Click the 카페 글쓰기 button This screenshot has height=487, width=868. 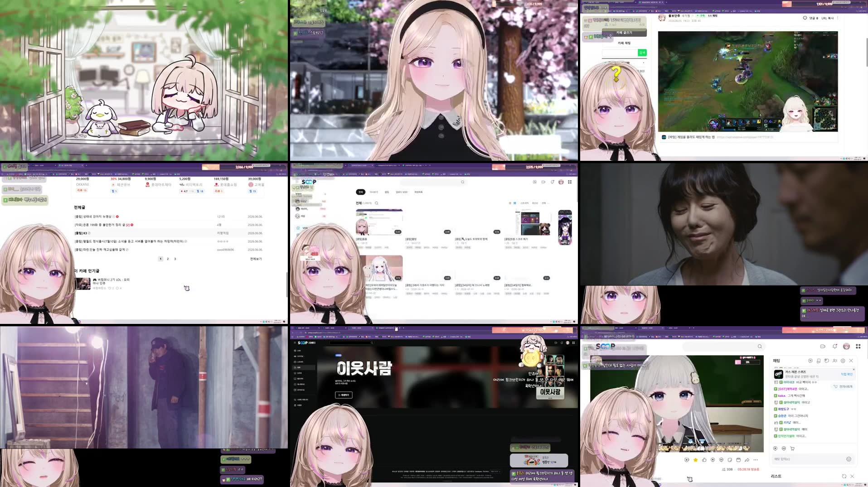coord(624,33)
